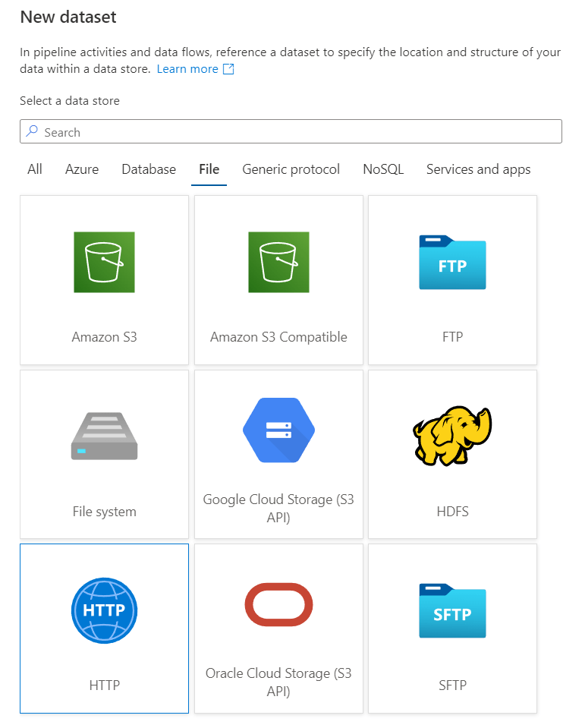
Task: Select the SFTP folder icon
Action: tap(452, 610)
